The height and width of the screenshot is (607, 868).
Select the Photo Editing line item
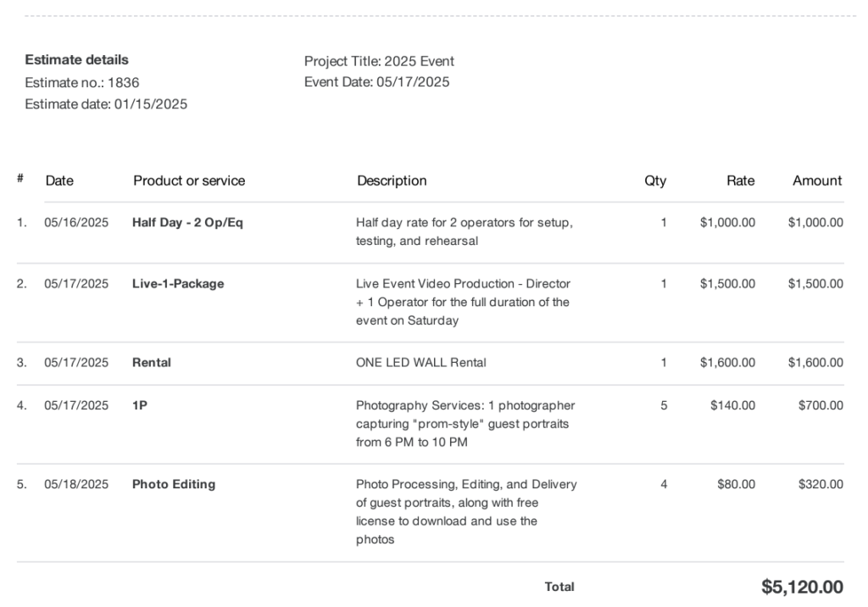pos(174,484)
